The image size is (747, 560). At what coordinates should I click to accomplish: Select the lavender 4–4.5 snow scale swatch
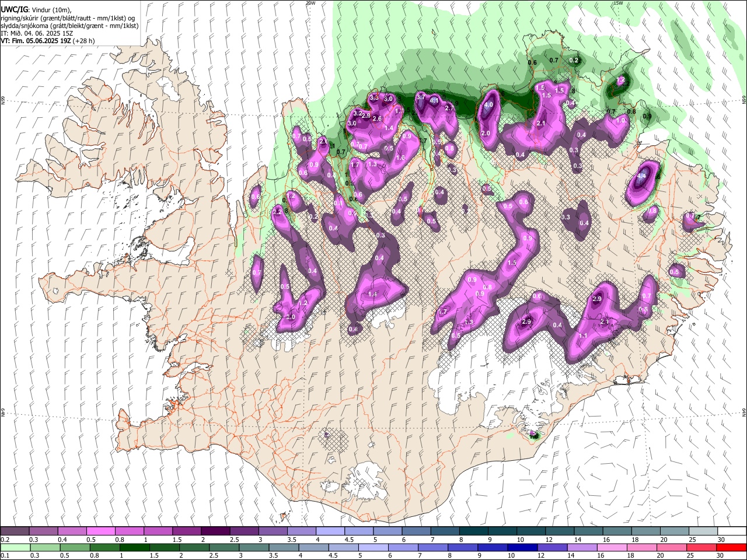pos(330,531)
